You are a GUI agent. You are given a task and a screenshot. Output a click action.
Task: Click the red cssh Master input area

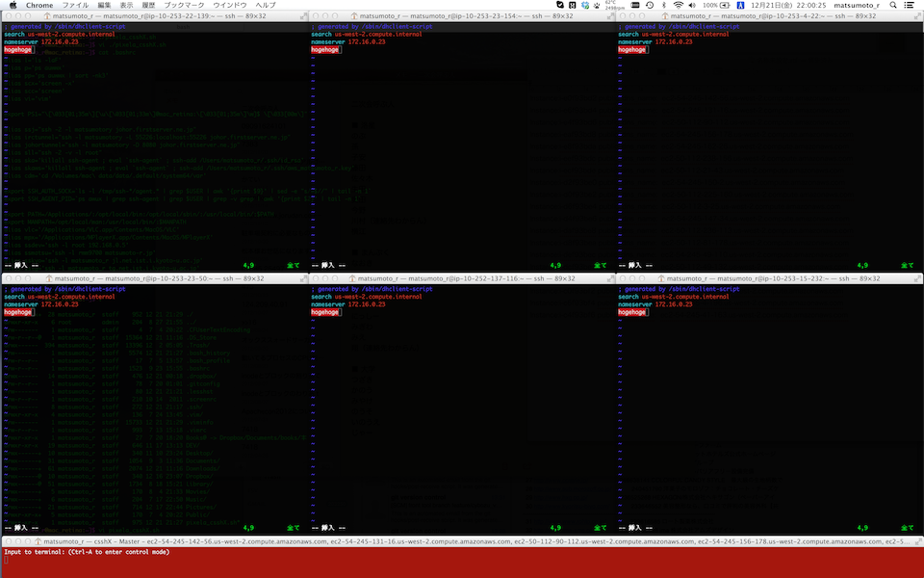[462, 564]
